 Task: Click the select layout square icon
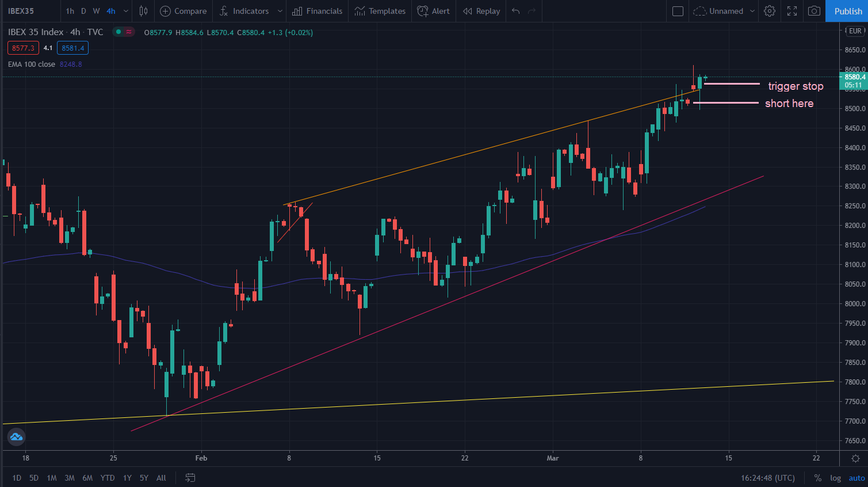pyautogui.click(x=678, y=11)
